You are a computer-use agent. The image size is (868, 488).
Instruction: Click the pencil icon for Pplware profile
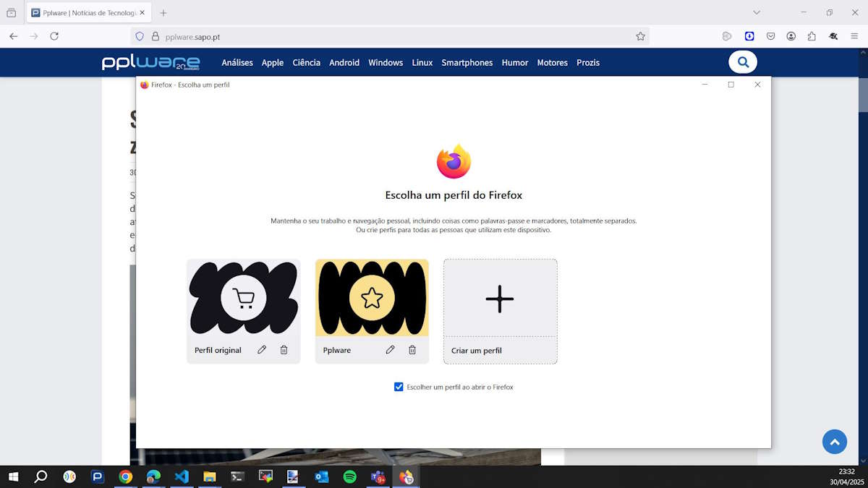coord(390,350)
